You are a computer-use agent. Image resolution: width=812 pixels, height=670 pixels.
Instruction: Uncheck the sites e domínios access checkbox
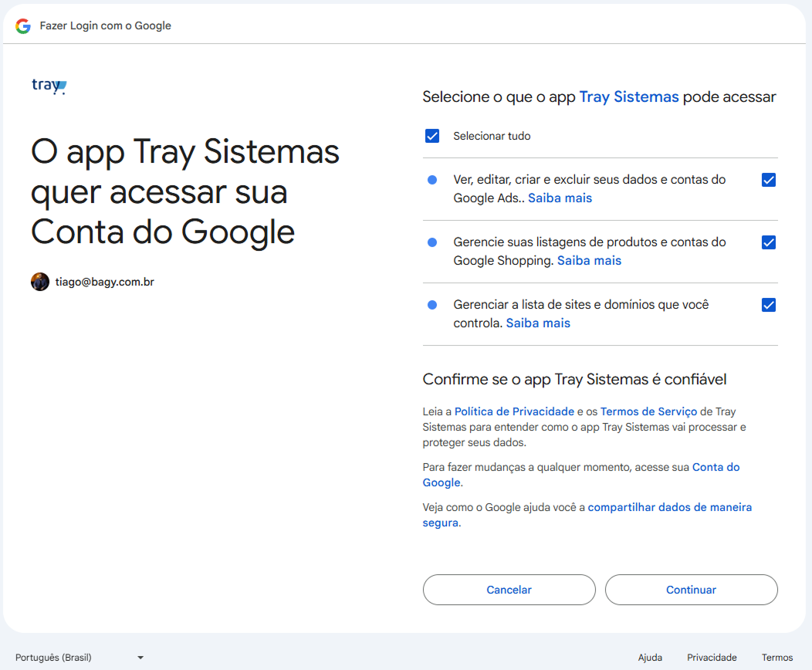(x=769, y=305)
